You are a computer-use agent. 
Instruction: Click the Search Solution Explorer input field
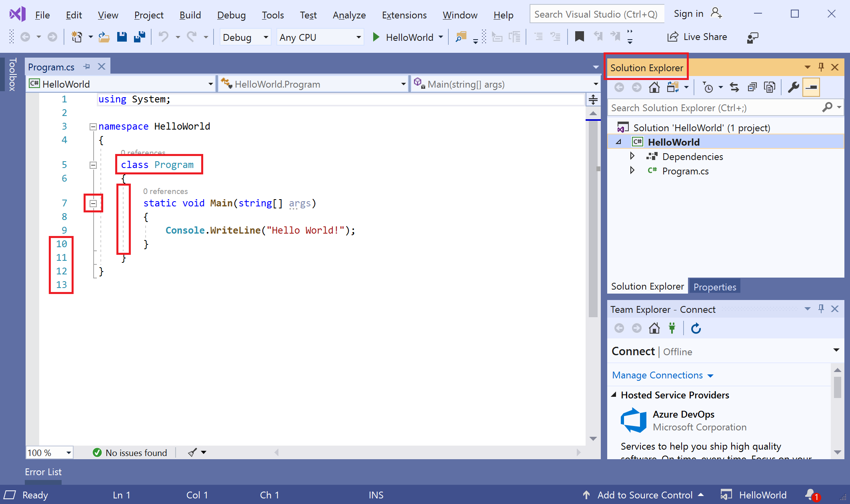coord(714,108)
